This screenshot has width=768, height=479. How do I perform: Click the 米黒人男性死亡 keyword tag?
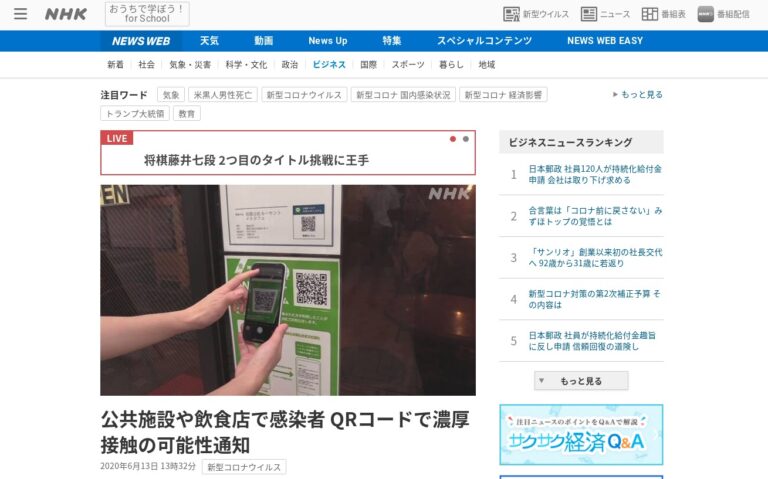tap(223, 95)
